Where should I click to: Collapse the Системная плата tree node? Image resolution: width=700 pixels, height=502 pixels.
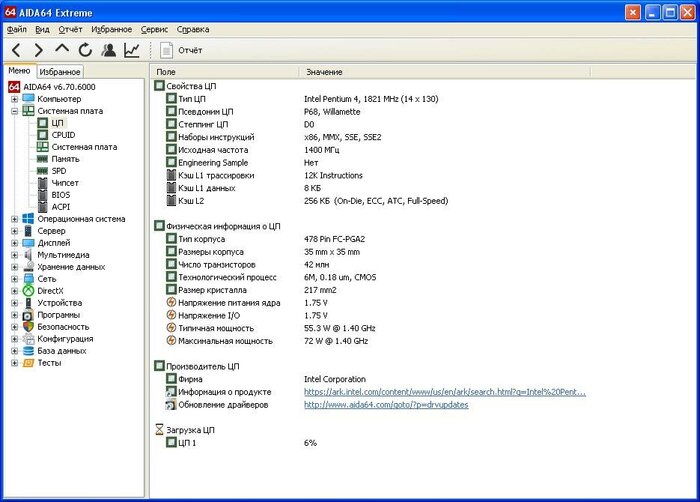pyautogui.click(x=14, y=111)
